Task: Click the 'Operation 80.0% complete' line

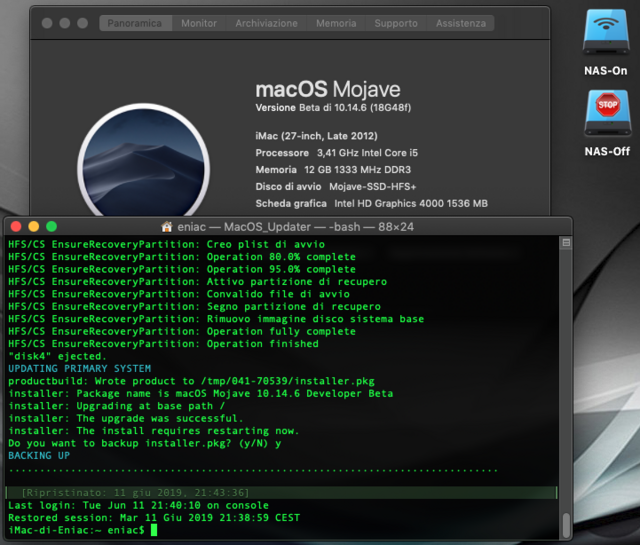Action: (x=182, y=257)
